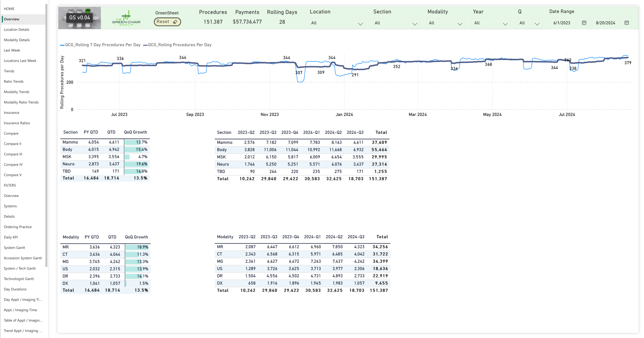Open the end date calendar picker icon

[x=627, y=23]
